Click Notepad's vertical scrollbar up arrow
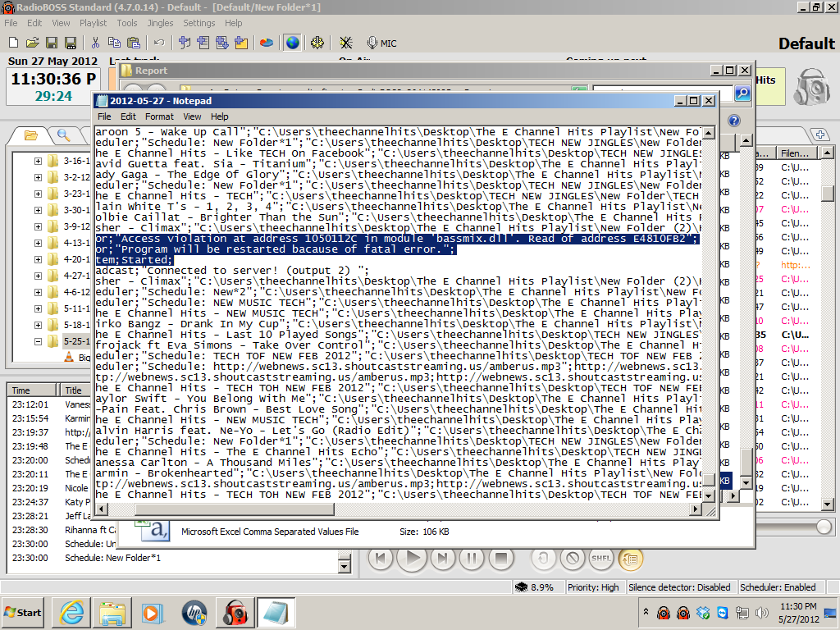The width and height of the screenshot is (840, 630). [x=708, y=132]
